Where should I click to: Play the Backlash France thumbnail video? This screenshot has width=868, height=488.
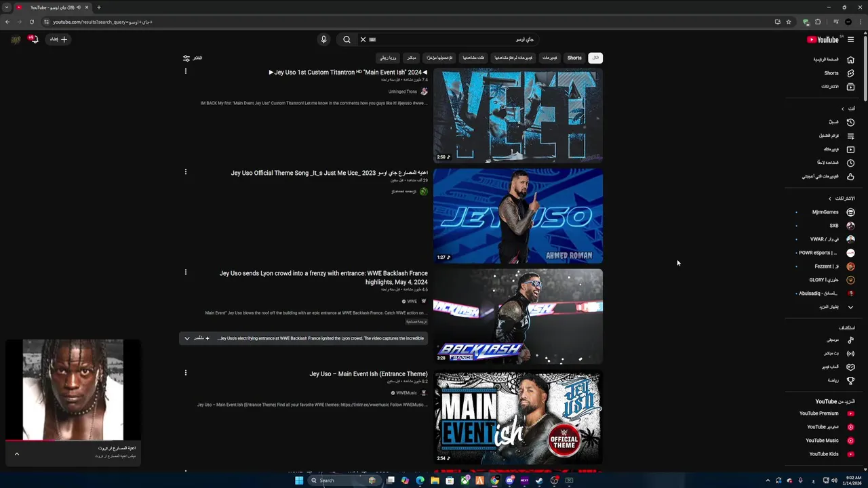click(518, 316)
